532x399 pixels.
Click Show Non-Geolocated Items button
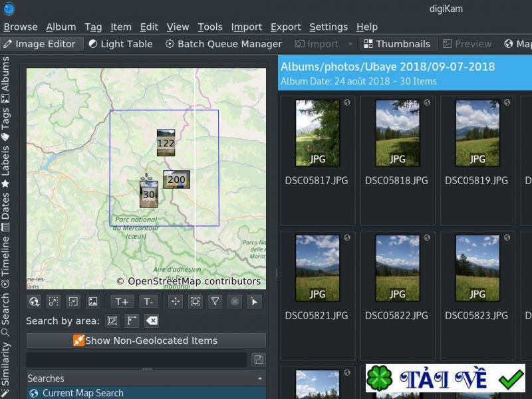click(146, 340)
